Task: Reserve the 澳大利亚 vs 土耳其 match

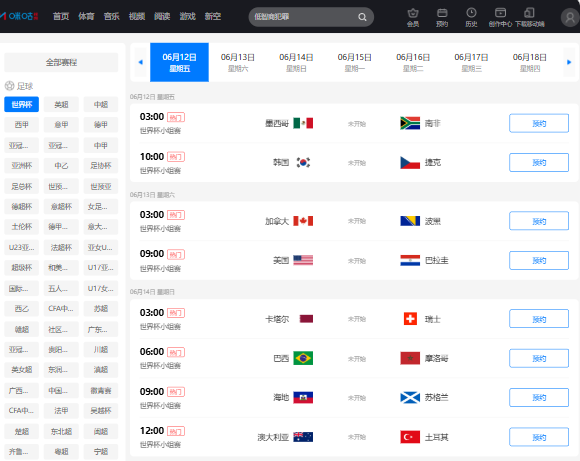Action: click(539, 437)
